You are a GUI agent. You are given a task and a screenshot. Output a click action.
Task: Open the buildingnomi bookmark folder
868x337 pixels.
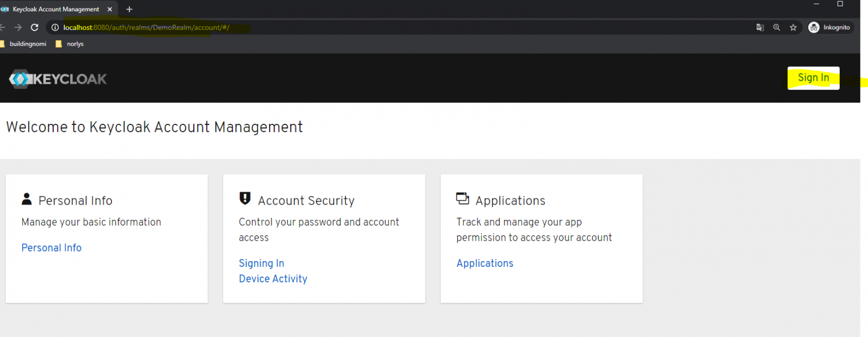(x=23, y=44)
